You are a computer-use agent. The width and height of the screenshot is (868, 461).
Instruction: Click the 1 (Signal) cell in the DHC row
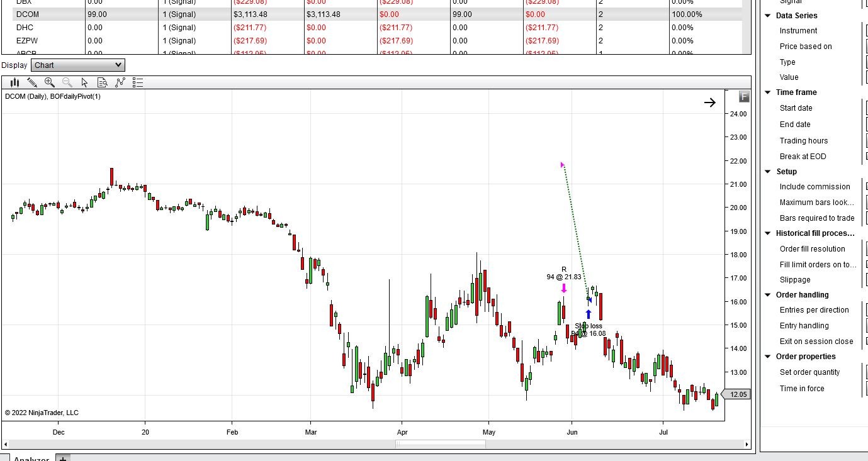(194, 28)
